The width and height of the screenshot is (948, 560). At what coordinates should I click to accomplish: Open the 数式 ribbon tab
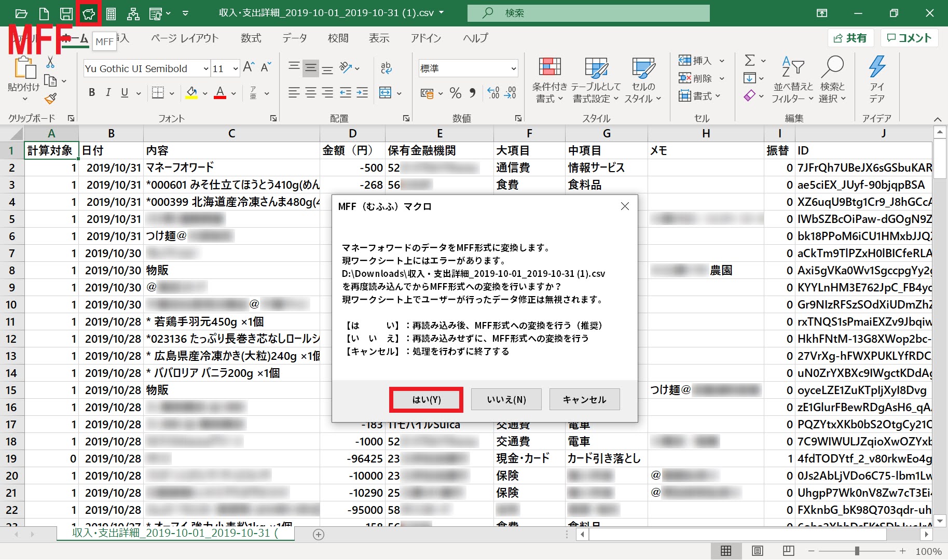[x=251, y=38]
